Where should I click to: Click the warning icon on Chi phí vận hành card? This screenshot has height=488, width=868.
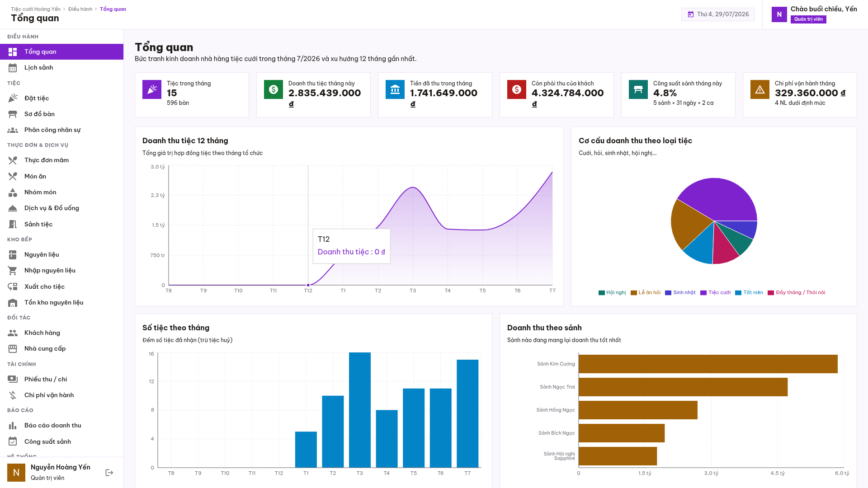click(x=760, y=89)
